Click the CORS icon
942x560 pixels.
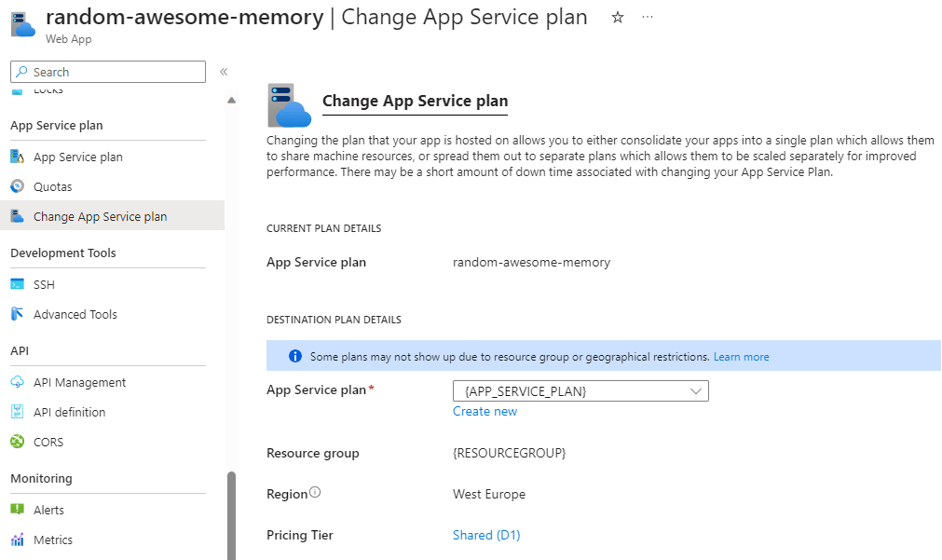pyautogui.click(x=18, y=442)
